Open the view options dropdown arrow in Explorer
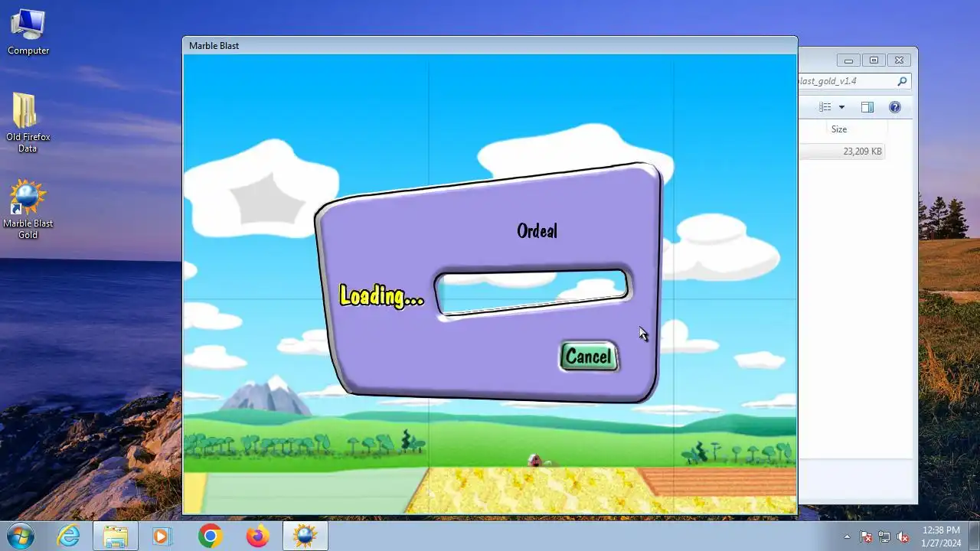 point(841,107)
